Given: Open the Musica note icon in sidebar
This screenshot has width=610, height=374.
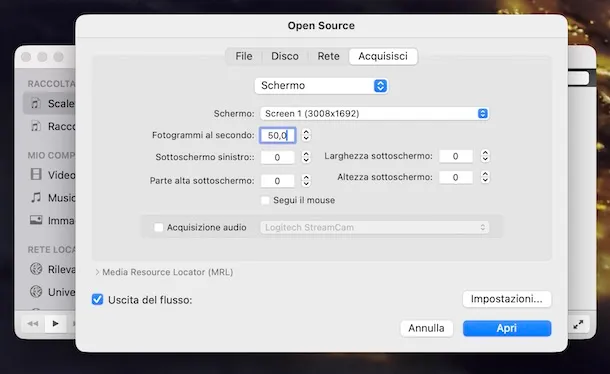Looking at the screenshot, I should point(36,197).
